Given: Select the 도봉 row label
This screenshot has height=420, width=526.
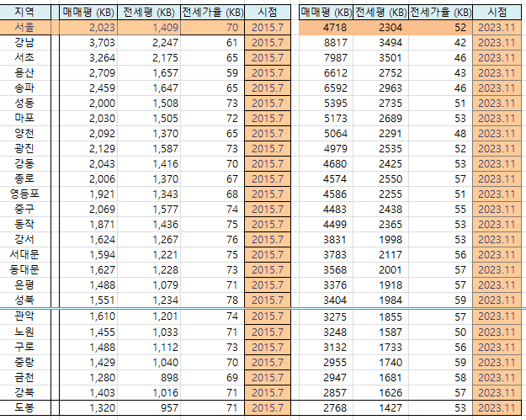Looking at the screenshot, I should (24, 408).
